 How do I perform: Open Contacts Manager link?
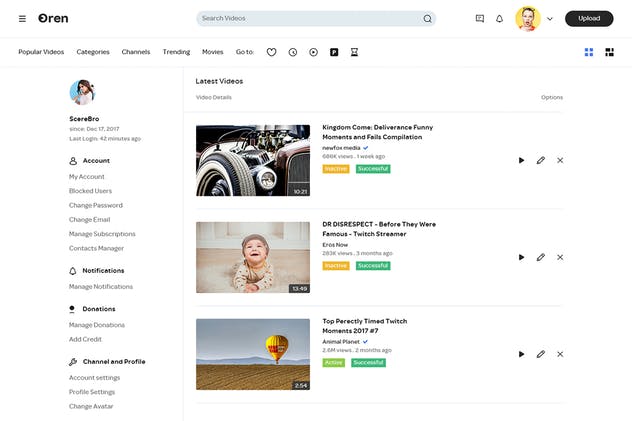96,248
